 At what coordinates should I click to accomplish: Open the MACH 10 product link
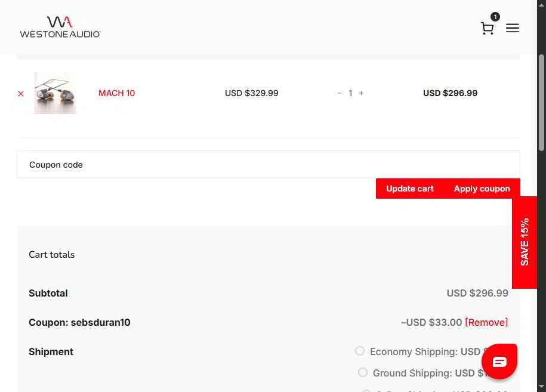coord(116,93)
